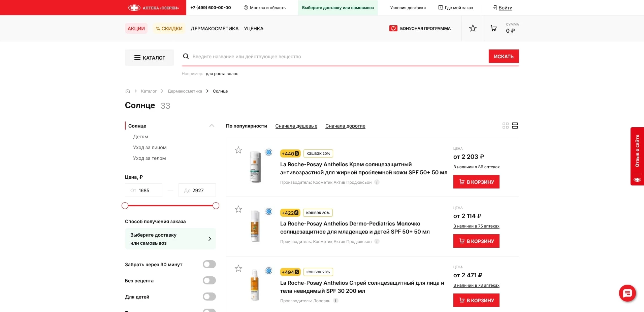Select the 'ДЕРМАКОСМЕТИКА' menu item
Viewport: 644px width, 312px height.
215,29
